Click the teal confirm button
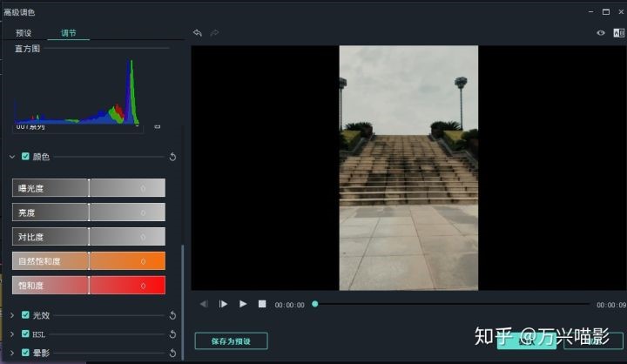Viewport: 627px width, 364px height. tap(526, 341)
